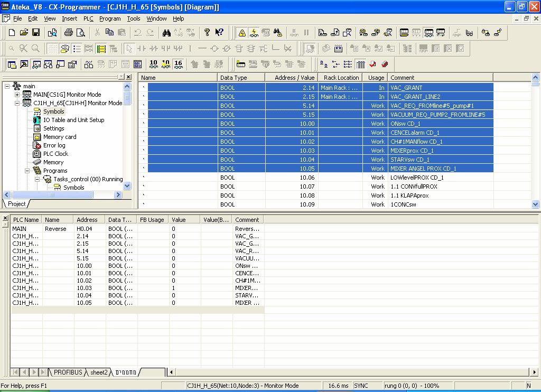Collapse the CJ1H_H_65[CJ1H-H] node
This screenshot has width=541, height=392.
point(17,103)
